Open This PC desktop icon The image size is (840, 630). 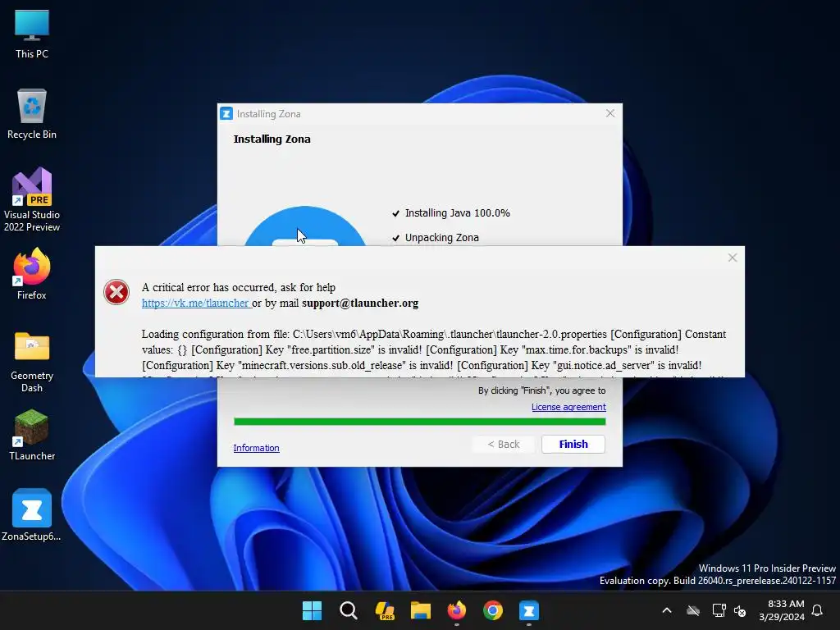[32, 34]
